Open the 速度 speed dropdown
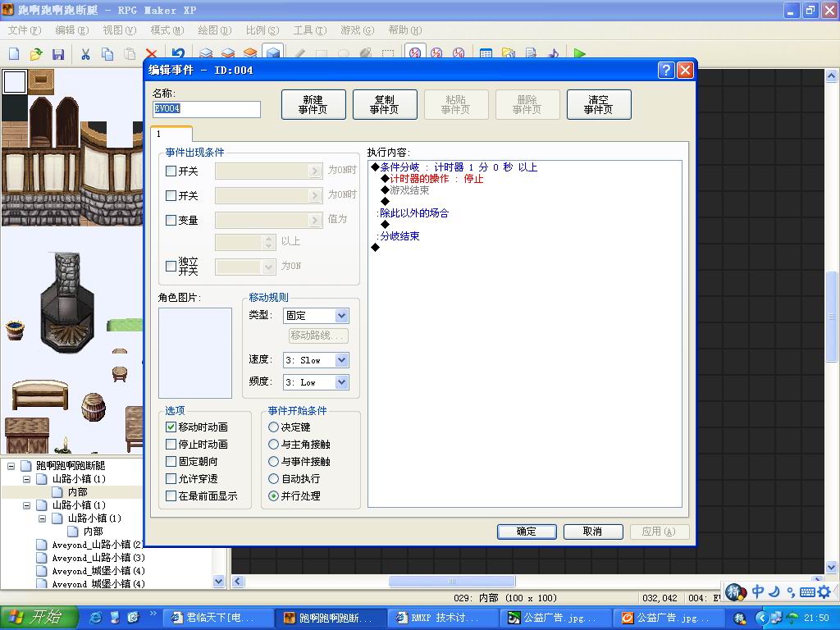Viewport: 840px width, 630px height. coord(342,360)
